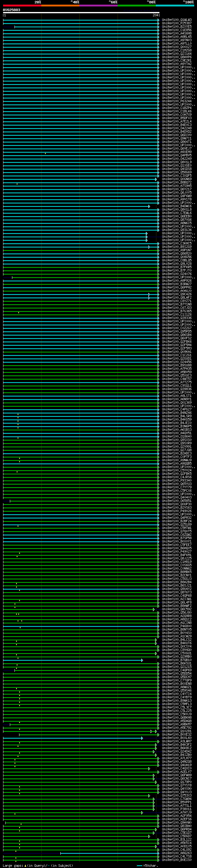The height and width of the screenshot is (868, 197).
Task: Select the UniRef100_B2XYE5 hit label
Action: coord(176,26)
